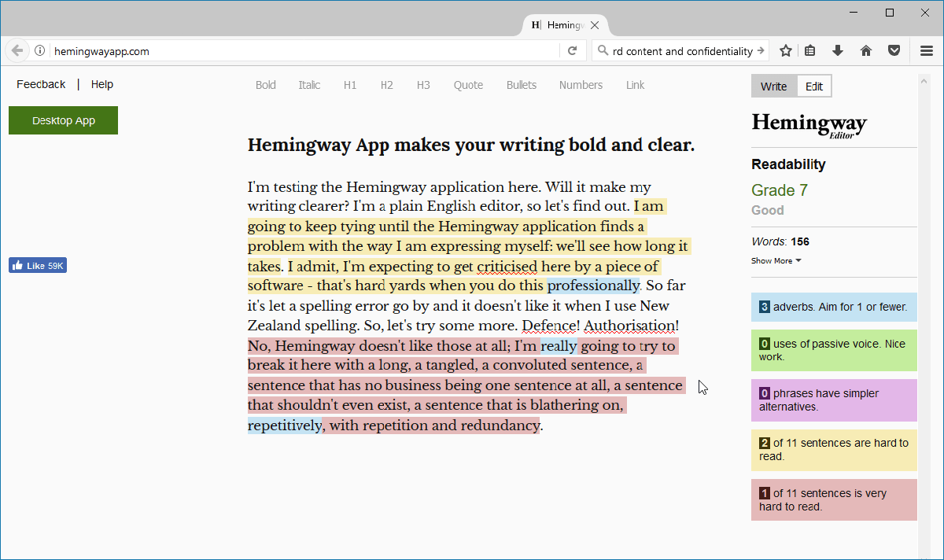
Task: Open the site information icon
Action: [x=40, y=51]
